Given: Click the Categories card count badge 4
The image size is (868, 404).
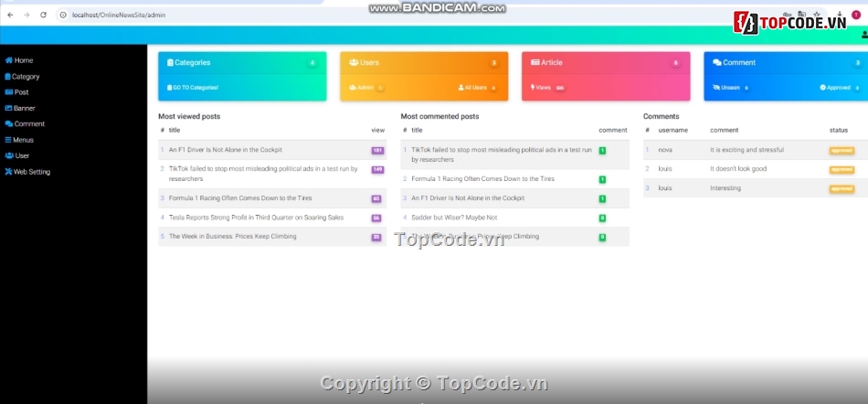Looking at the screenshot, I should 312,63.
